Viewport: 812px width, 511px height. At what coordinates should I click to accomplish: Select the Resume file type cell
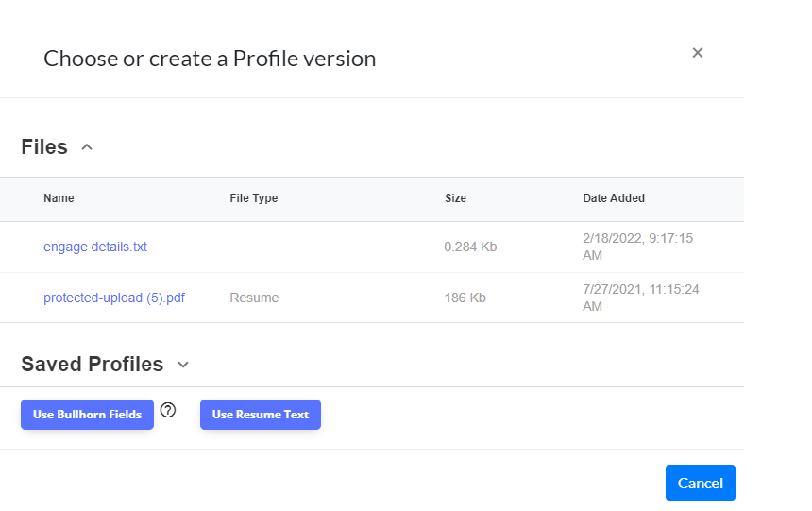tap(254, 298)
